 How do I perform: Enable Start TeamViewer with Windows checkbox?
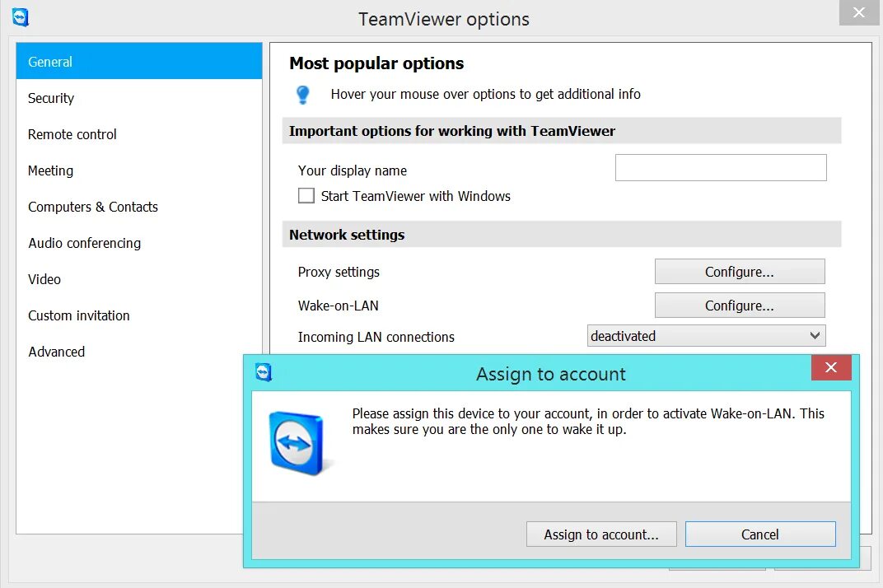coord(306,195)
